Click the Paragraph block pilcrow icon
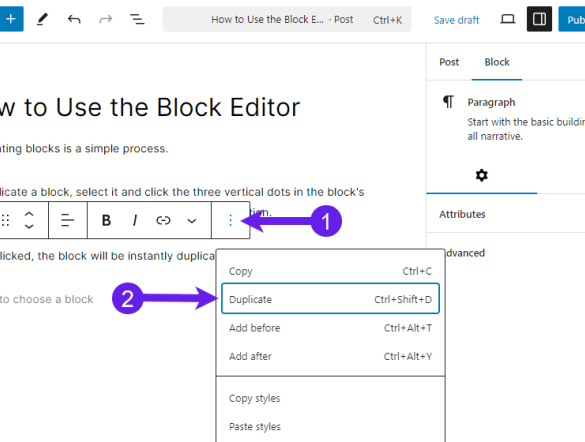The image size is (585, 442). tap(448, 101)
